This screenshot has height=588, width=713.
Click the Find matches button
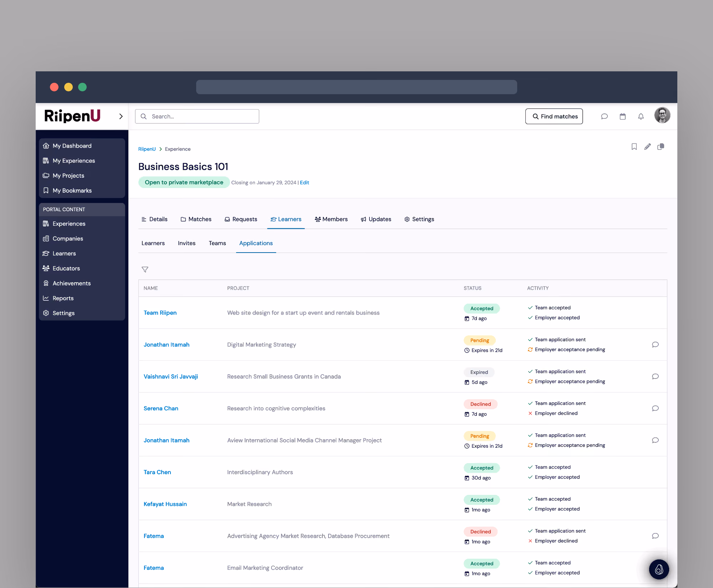point(554,116)
